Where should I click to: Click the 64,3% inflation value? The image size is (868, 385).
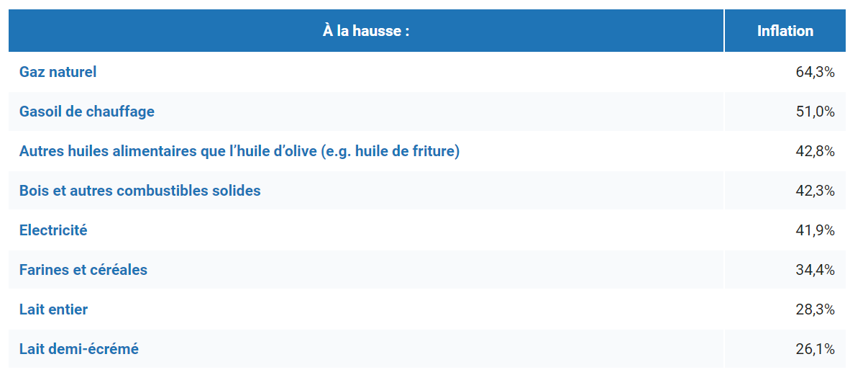point(815,72)
